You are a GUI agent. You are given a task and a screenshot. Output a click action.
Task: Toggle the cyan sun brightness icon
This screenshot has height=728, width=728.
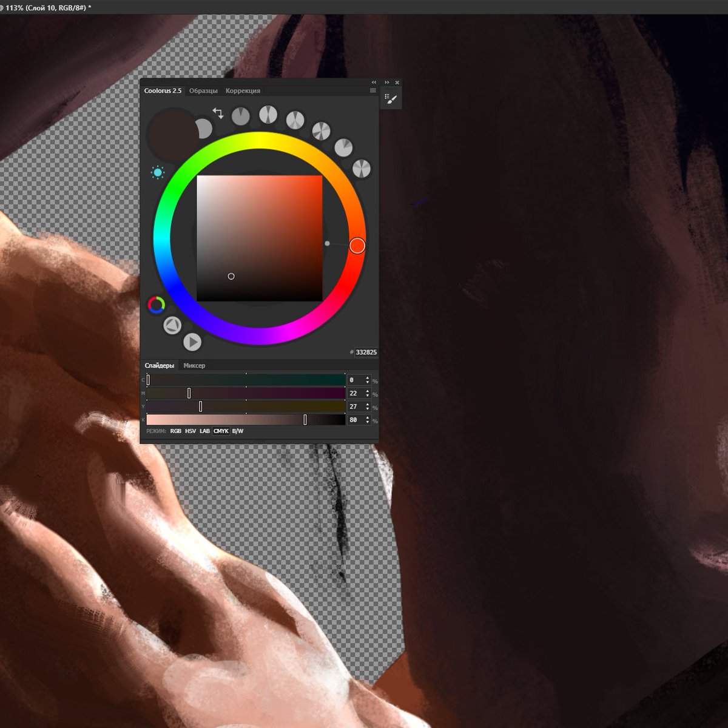pyautogui.click(x=158, y=173)
